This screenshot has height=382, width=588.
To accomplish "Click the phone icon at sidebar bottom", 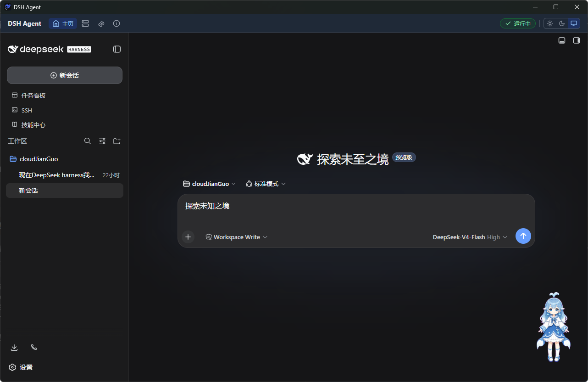I will (33, 348).
